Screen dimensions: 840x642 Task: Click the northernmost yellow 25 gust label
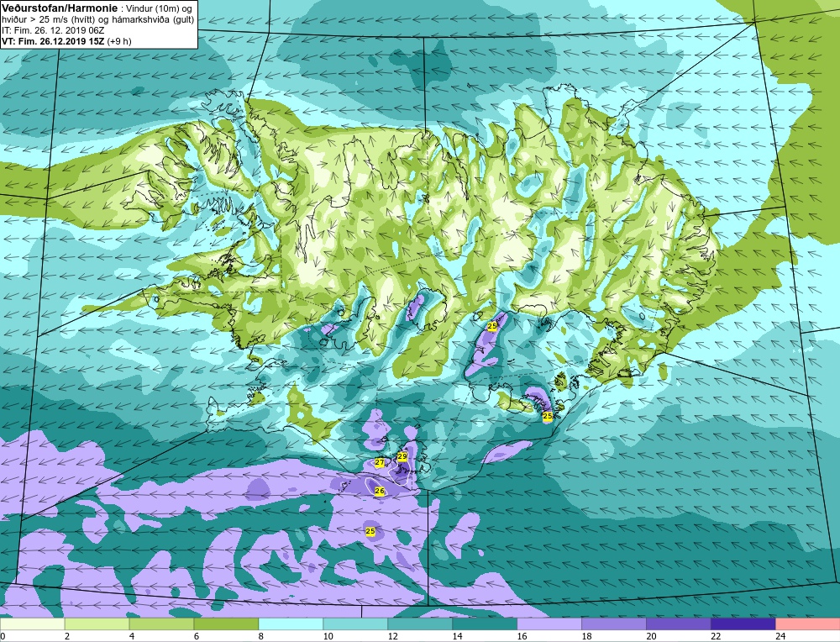coord(491,325)
